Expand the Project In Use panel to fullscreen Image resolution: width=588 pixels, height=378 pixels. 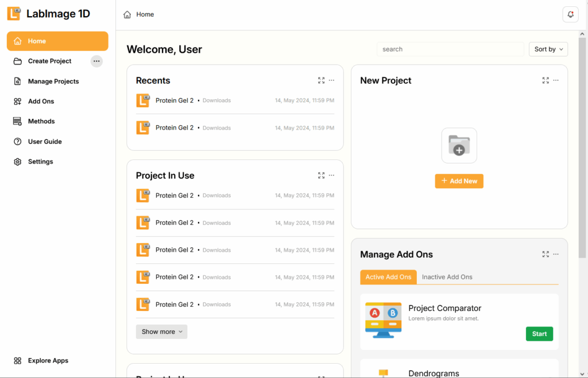pyautogui.click(x=321, y=176)
